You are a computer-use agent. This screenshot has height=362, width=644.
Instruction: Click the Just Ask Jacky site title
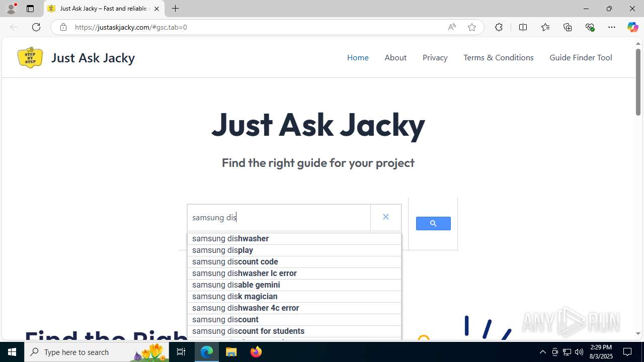[x=93, y=57]
